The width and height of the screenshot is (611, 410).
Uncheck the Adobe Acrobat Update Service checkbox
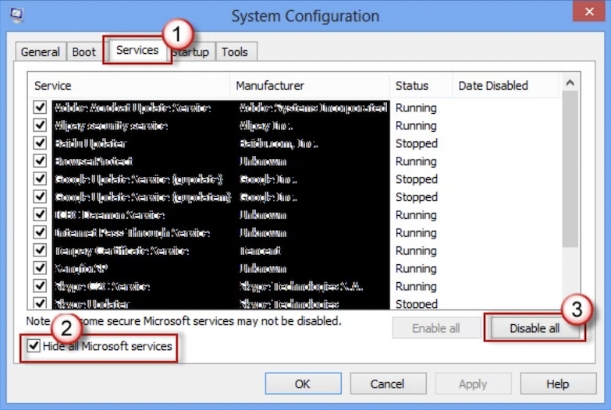[x=40, y=107]
